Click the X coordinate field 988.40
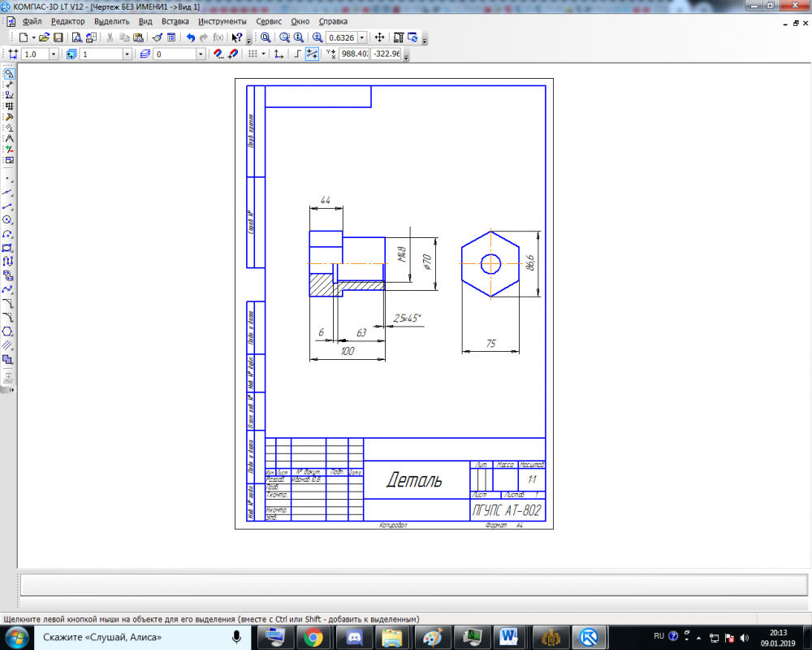Viewport: 812px width, 650px height. (354, 54)
